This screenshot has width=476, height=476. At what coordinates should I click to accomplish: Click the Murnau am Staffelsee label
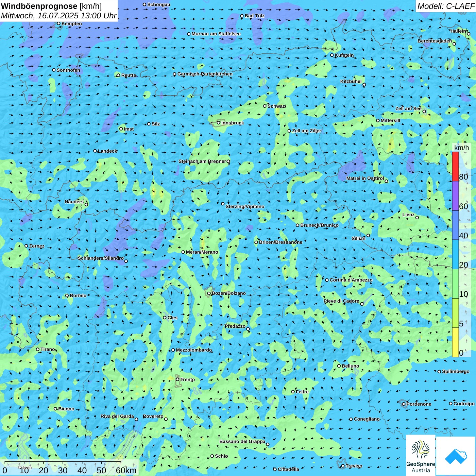coord(216,34)
